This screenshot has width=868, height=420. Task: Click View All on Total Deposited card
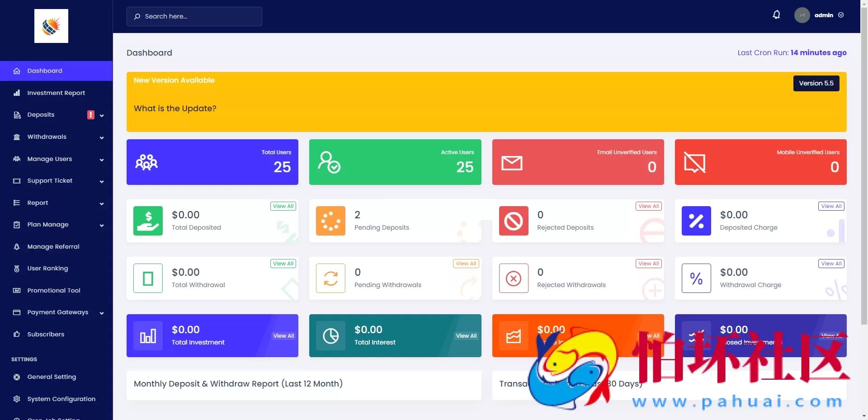283,206
